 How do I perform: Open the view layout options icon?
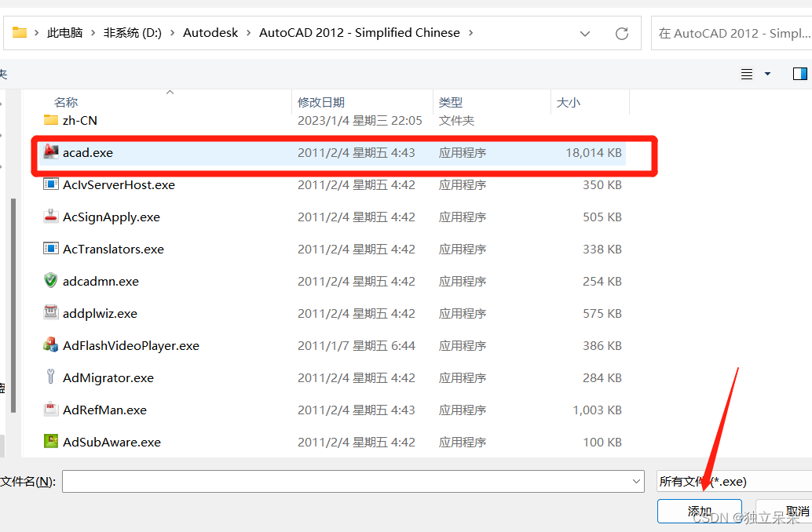coord(747,74)
